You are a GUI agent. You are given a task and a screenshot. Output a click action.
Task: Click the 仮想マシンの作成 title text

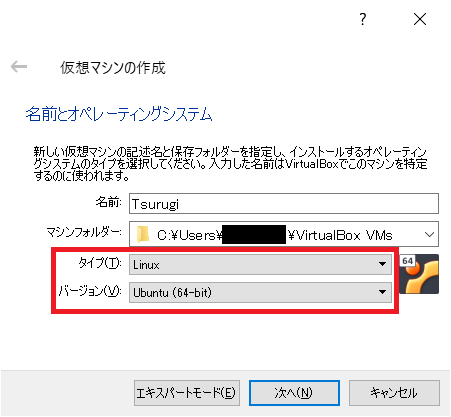pos(113,67)
